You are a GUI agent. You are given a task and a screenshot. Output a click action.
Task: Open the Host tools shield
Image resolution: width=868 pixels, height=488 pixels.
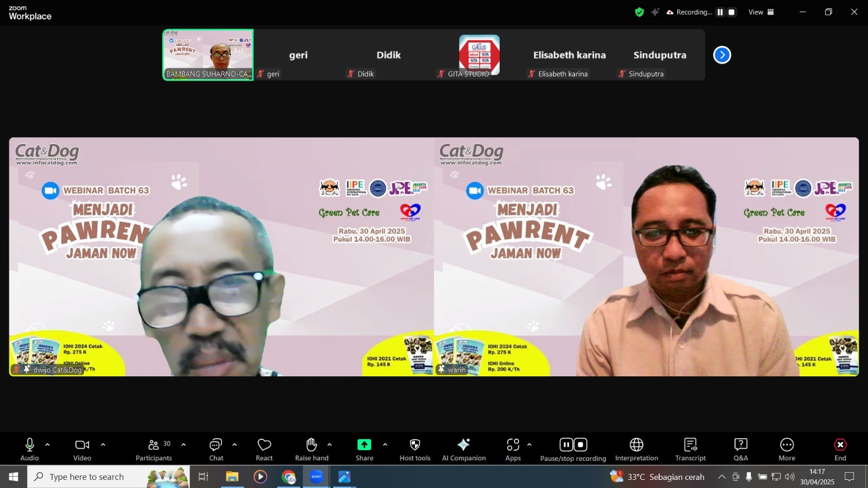tap(415, 450)
